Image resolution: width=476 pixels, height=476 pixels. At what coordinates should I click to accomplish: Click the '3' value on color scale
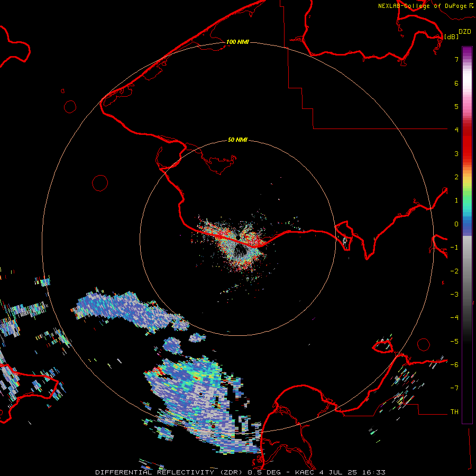pyautogui.click(x=456, y=153)
